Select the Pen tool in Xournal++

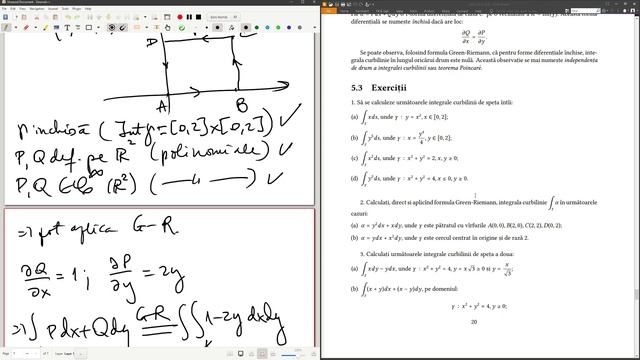point(6,28)
